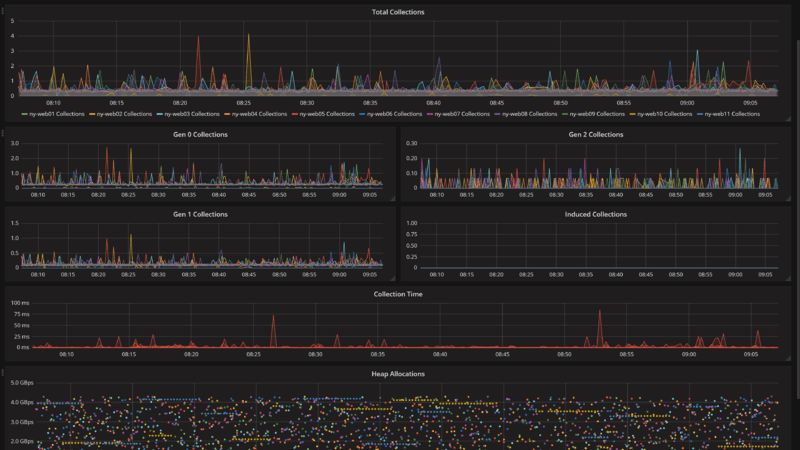This screenshot has width=800, height=450.
Task: Click resize handle of Gen 2 Collections panel
Action: 788,198
